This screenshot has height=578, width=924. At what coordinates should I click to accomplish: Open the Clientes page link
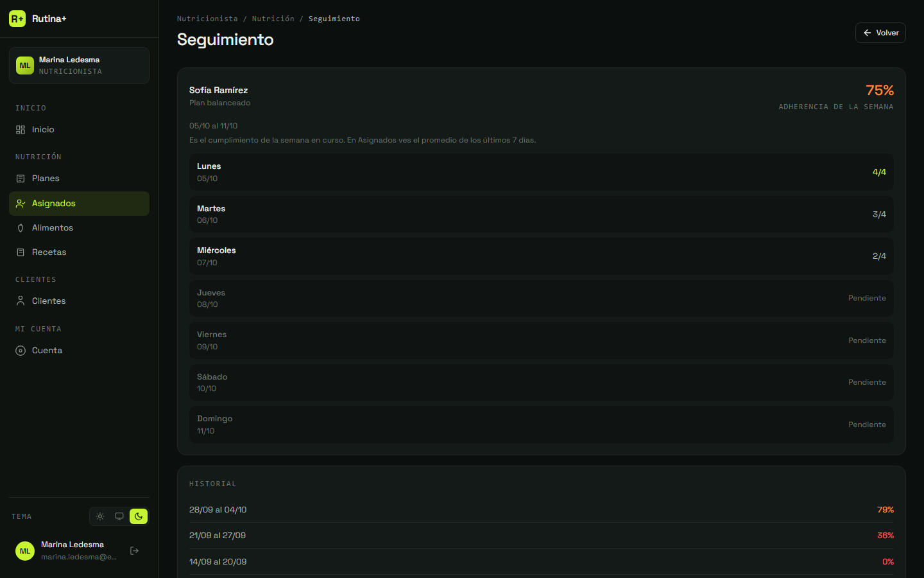(x=79, y=301)
